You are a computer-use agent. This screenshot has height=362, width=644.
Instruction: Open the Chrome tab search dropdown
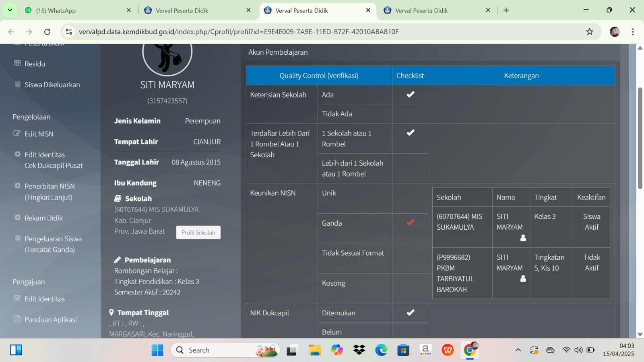pos(10,10)
